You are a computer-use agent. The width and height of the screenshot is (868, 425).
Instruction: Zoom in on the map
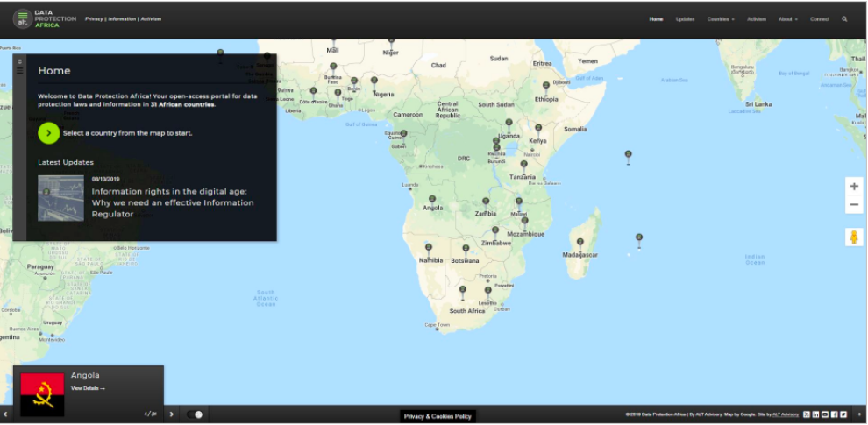click(854, 187)
